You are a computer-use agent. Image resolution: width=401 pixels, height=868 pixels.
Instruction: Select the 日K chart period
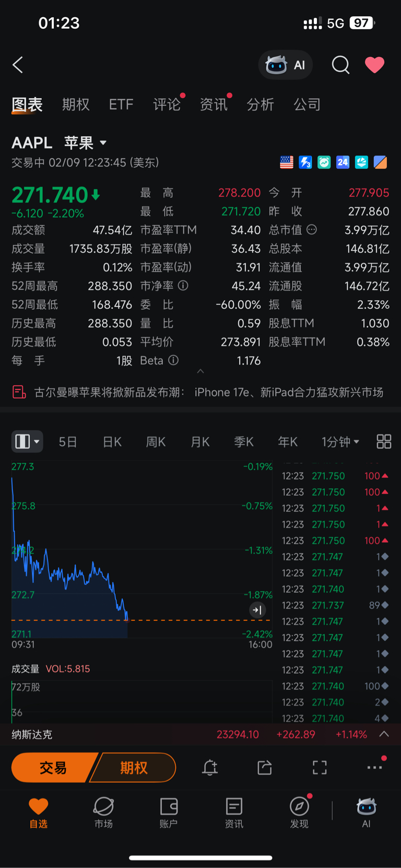(x=112, y=442)
